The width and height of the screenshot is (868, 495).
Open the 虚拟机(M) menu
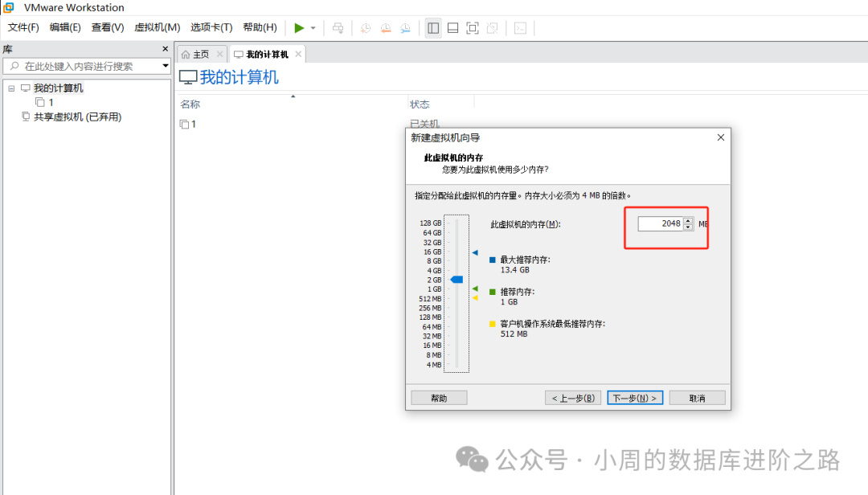pyautogui.click(x=157, y=27)
